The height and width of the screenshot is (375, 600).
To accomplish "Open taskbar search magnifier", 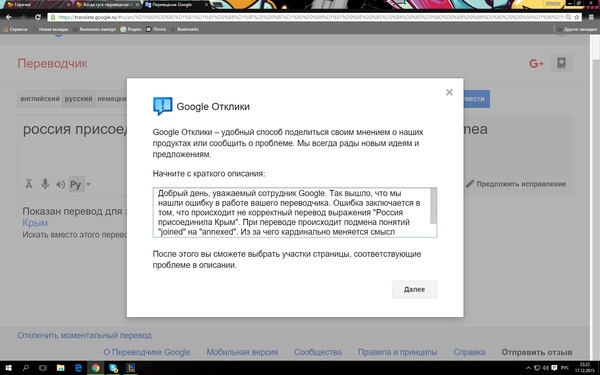I will [x=26, y=368].
